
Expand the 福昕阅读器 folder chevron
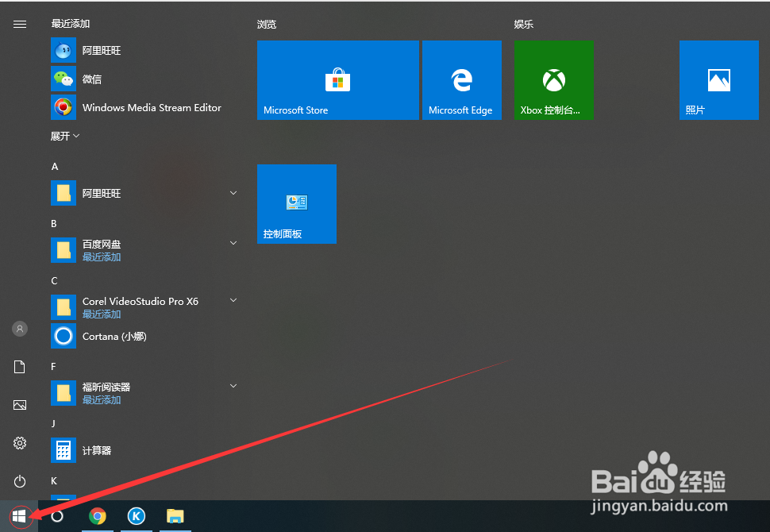(233, 386)
